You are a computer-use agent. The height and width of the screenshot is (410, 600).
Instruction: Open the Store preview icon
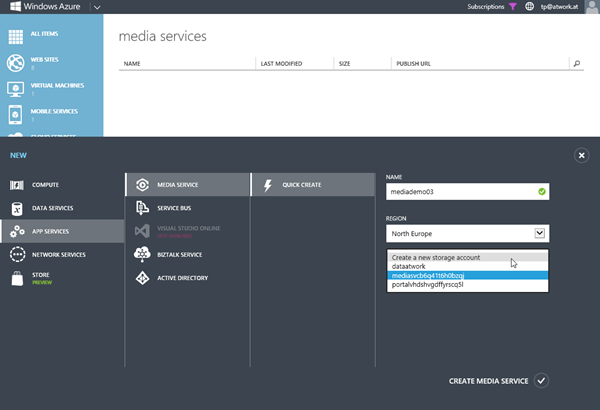pos(17,279)
